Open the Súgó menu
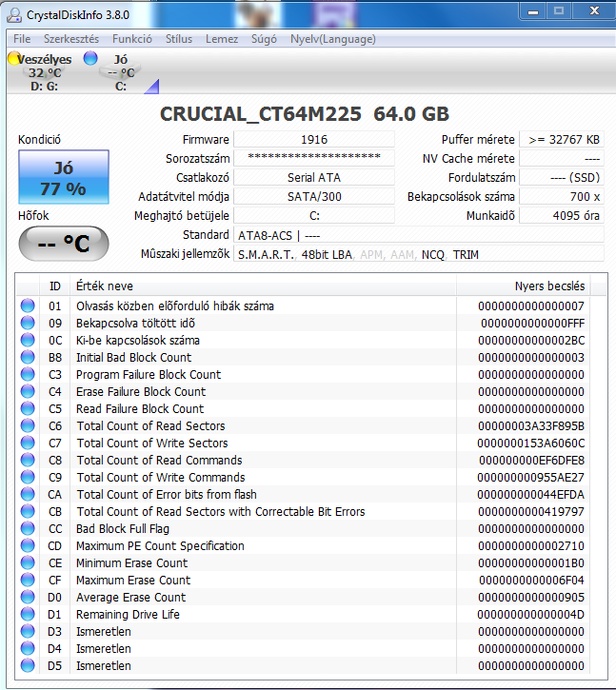 tap(264, 39)
